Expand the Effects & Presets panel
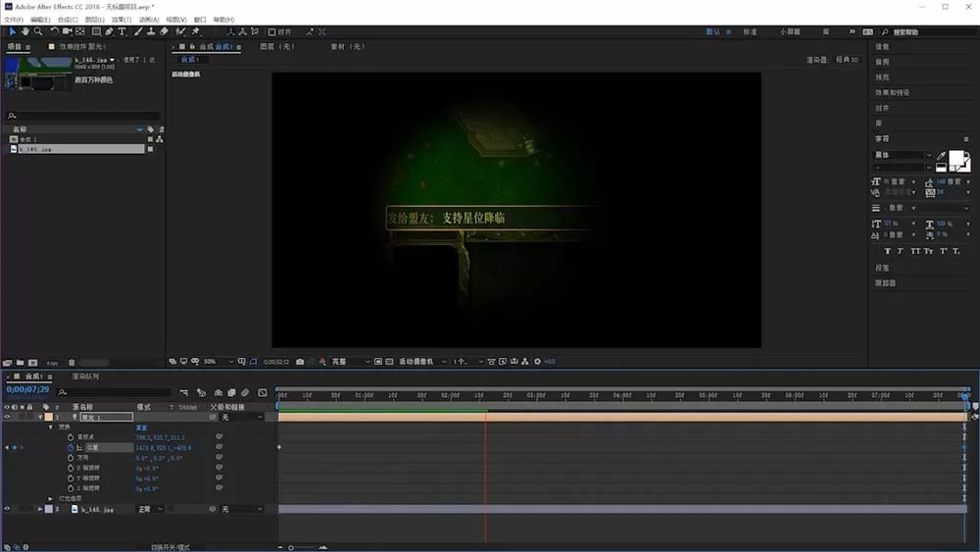The height and width of the screenshot is (552, 980). point(892,92)
